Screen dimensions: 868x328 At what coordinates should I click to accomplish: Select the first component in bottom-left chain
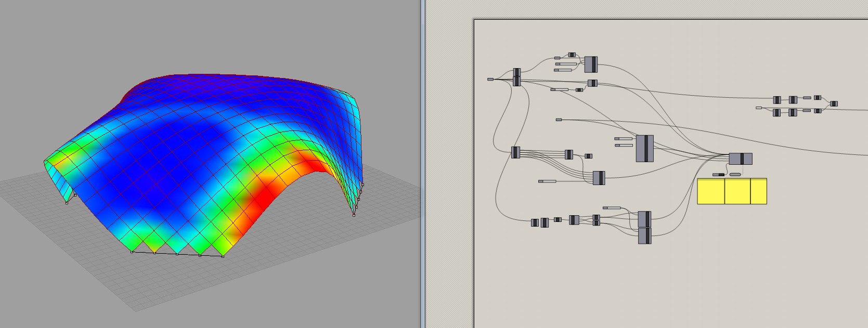pyautogui.click(x=535, y=222)
